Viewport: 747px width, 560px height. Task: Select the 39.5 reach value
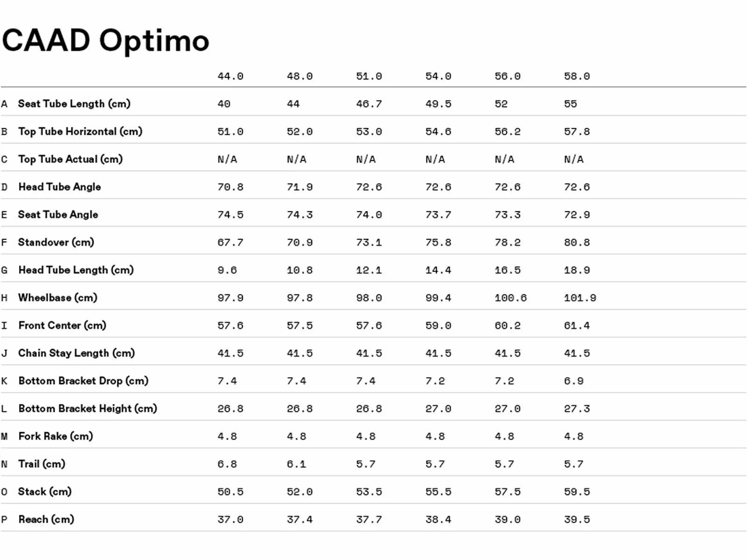click(577, 519)
